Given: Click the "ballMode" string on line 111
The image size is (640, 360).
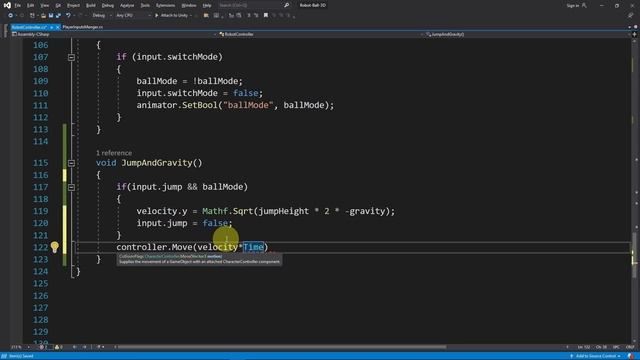Looking at the screenshot, I should point(248,105).
